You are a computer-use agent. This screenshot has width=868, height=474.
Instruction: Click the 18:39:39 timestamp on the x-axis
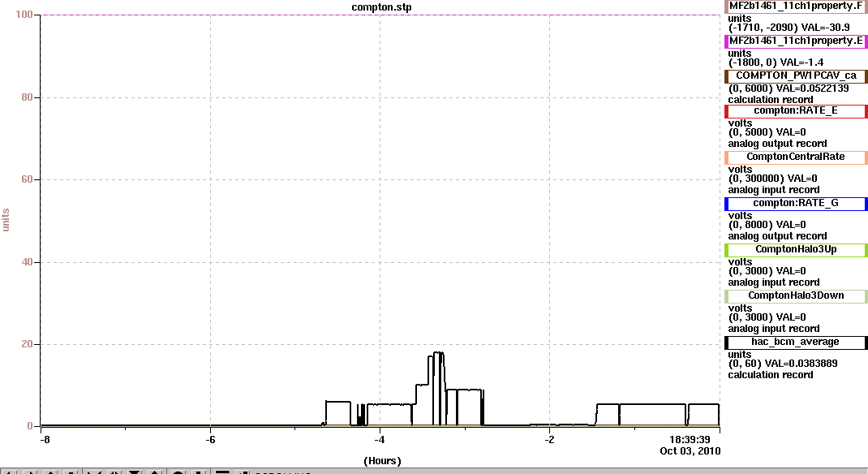pos(690,440)
